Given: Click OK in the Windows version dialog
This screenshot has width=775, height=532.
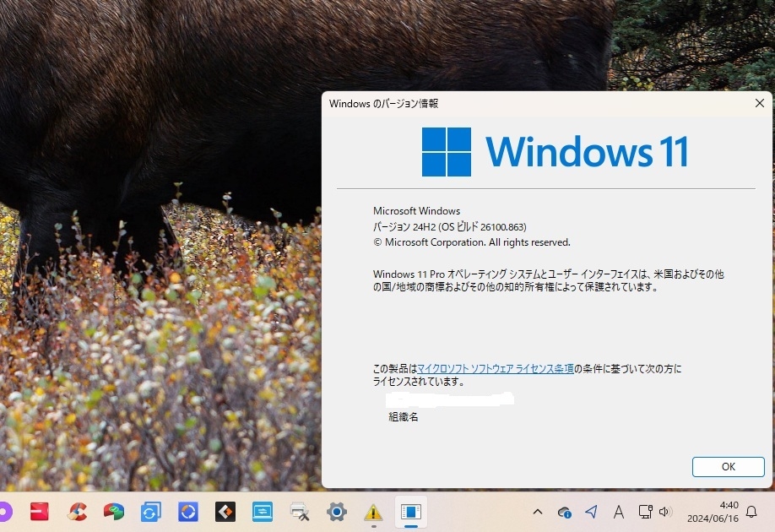Looking at the screenshot, I should [x=728, y=467].
